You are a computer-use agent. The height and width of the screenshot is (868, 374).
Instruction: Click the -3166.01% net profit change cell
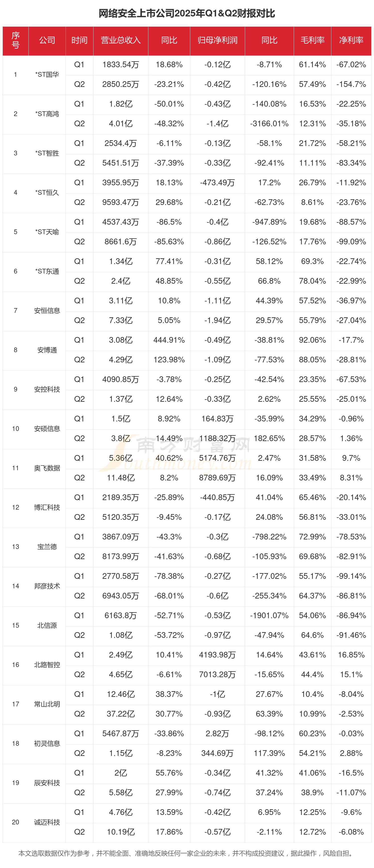click(x=269, y=124)
